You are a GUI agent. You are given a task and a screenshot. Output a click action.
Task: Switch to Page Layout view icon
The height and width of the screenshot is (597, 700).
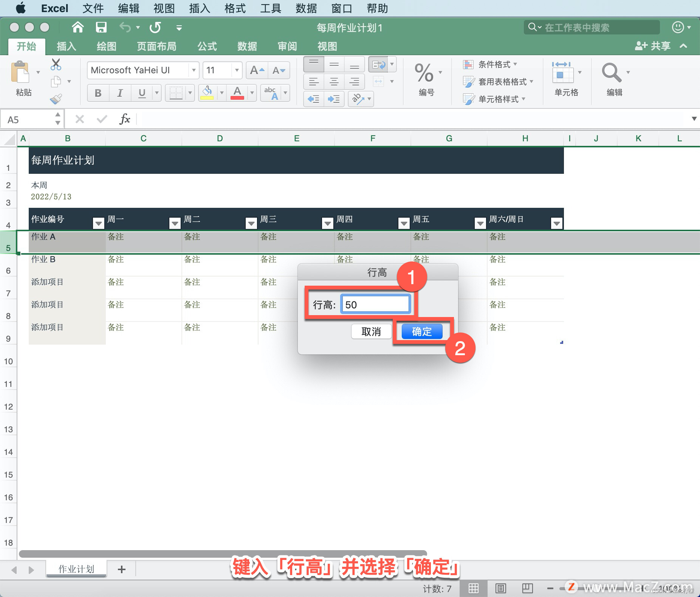tap(500, 588)
